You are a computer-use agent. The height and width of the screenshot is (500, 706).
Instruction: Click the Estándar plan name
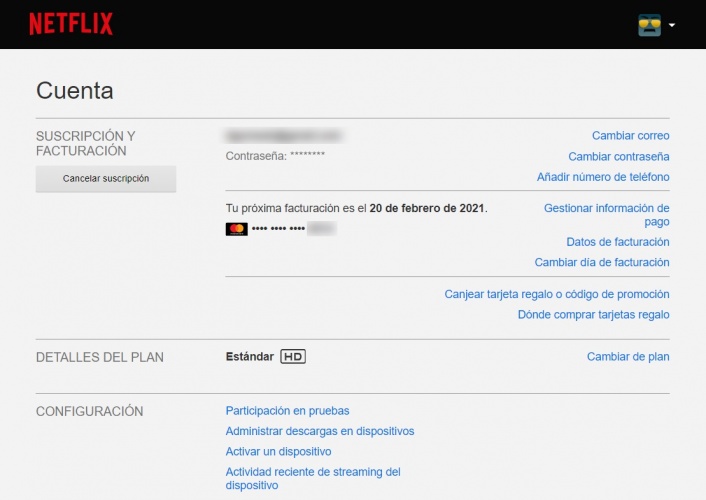(250, 357)
